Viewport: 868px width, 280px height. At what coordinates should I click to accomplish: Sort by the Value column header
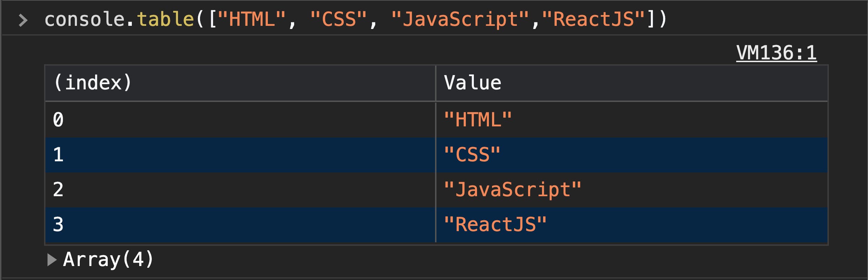[x=632, y=83]
